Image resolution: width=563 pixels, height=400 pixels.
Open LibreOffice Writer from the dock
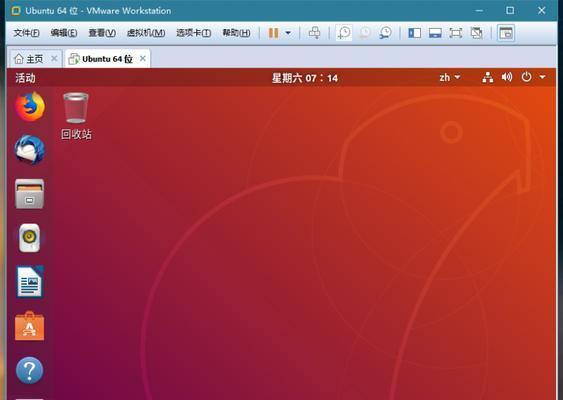tap(30, 282)
